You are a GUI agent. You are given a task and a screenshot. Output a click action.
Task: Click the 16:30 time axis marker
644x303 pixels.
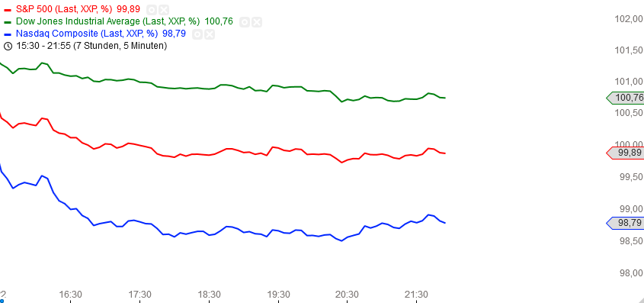(70, 295)
